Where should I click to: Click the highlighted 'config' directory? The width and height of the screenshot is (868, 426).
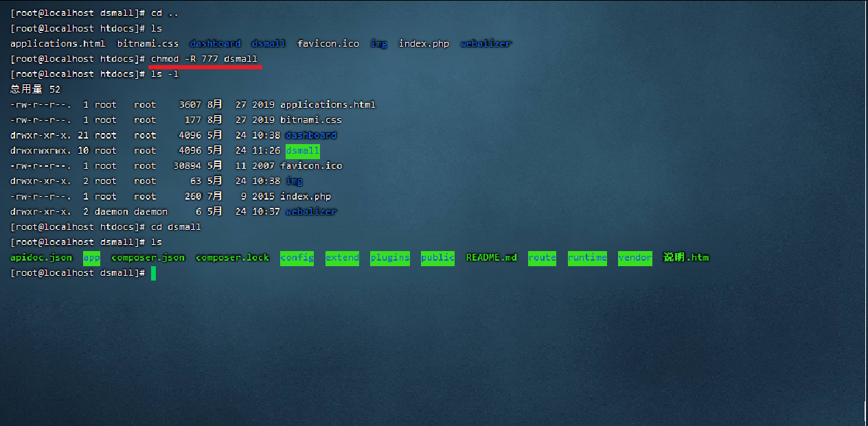(x=297, y=258)
